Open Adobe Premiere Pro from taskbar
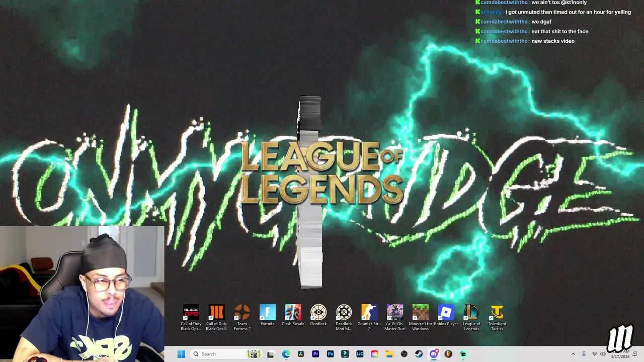The image size is (644, 362). [315, 354]
